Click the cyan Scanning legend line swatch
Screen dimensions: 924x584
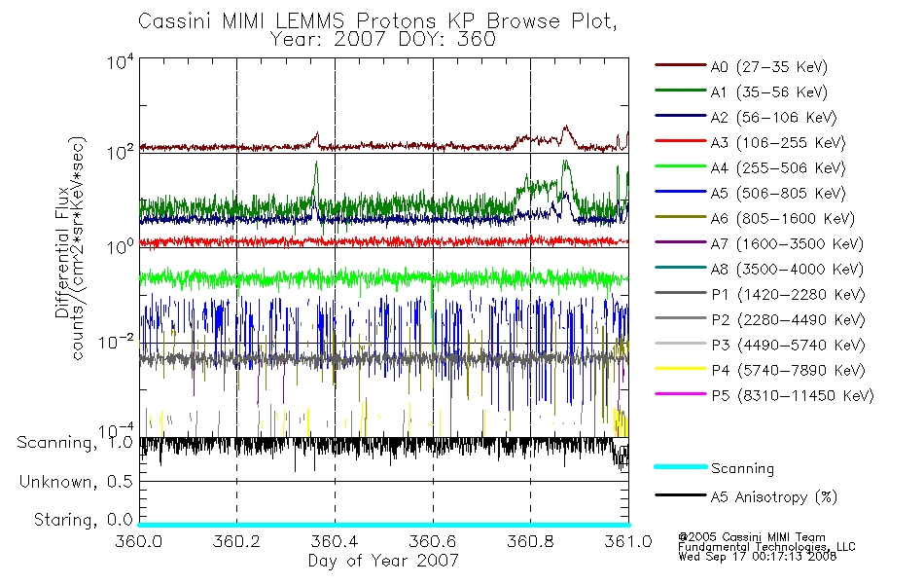tap(681, 466)
